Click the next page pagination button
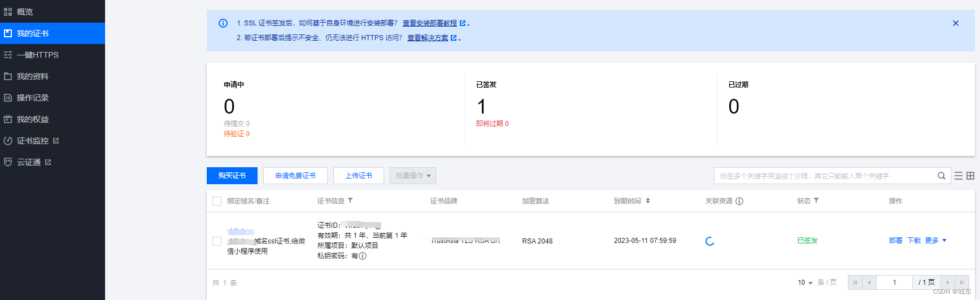 click(948, 282)
